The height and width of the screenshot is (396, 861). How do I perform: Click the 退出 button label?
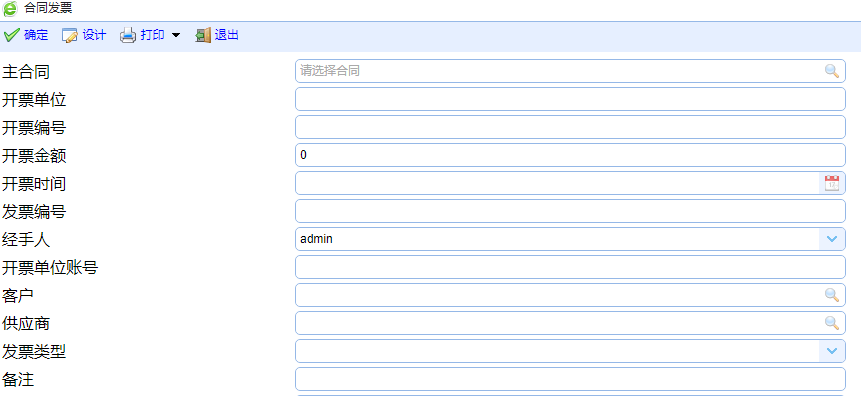227,36
